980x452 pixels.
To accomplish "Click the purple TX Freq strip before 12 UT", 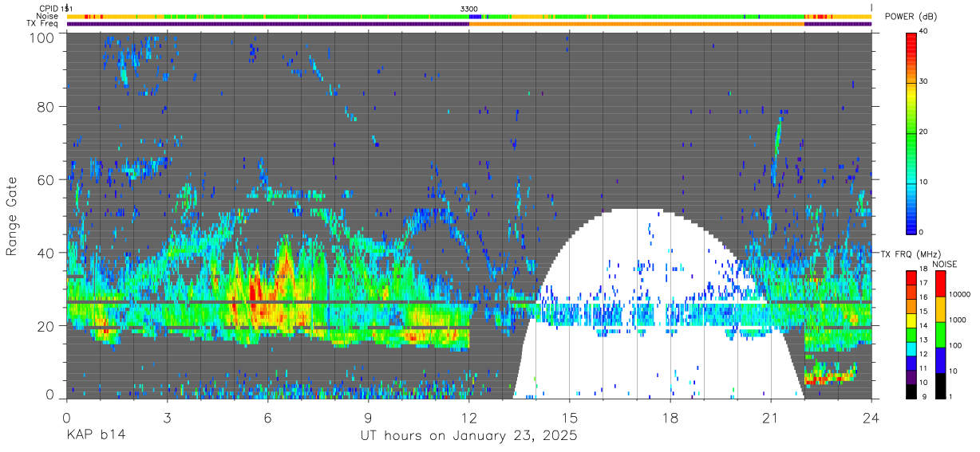I will (x=267, y=24).
